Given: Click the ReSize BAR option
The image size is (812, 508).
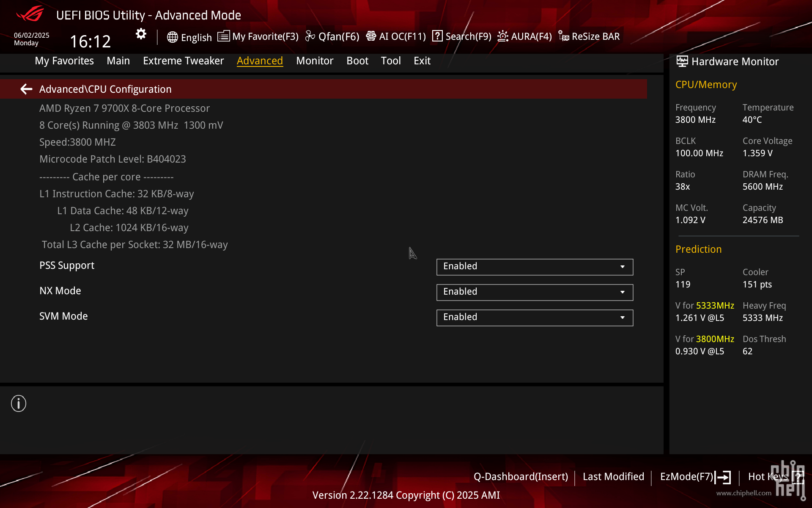Looking at the screenshot, I should click(x=595, y=36).
